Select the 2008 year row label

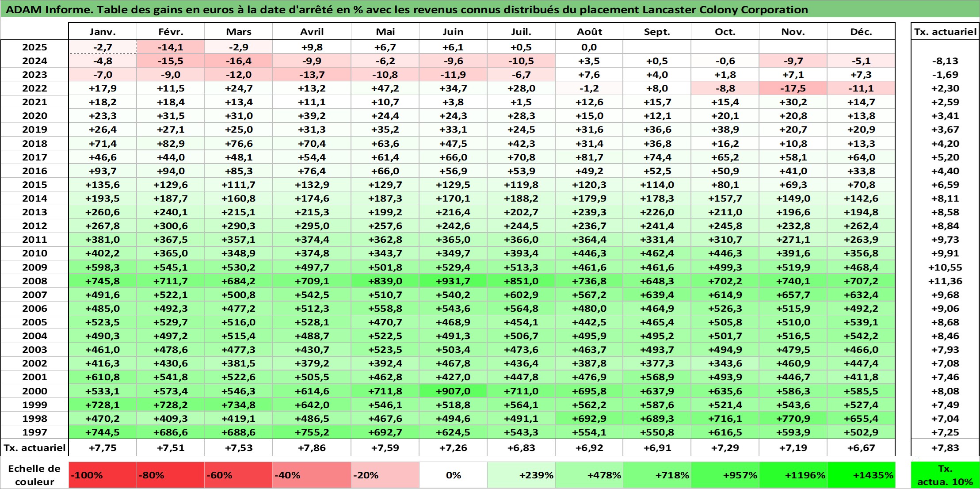coord(34,281)
